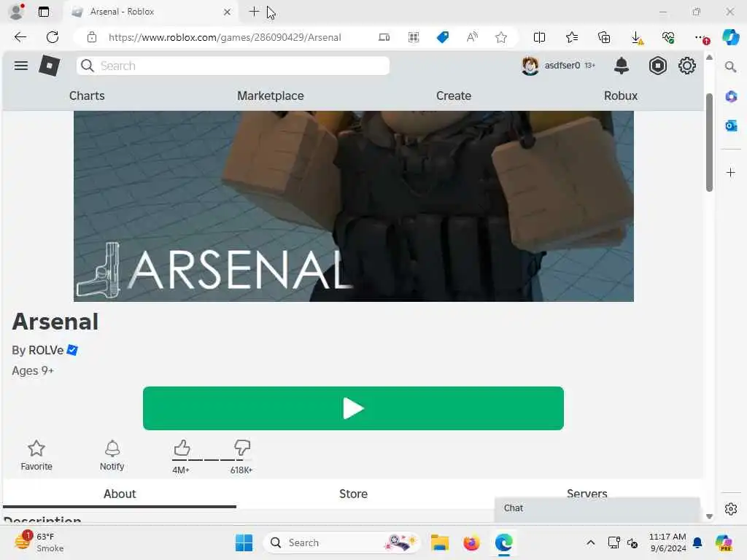
Task: Click the browser address bar URL
Action: pos(225,37)
